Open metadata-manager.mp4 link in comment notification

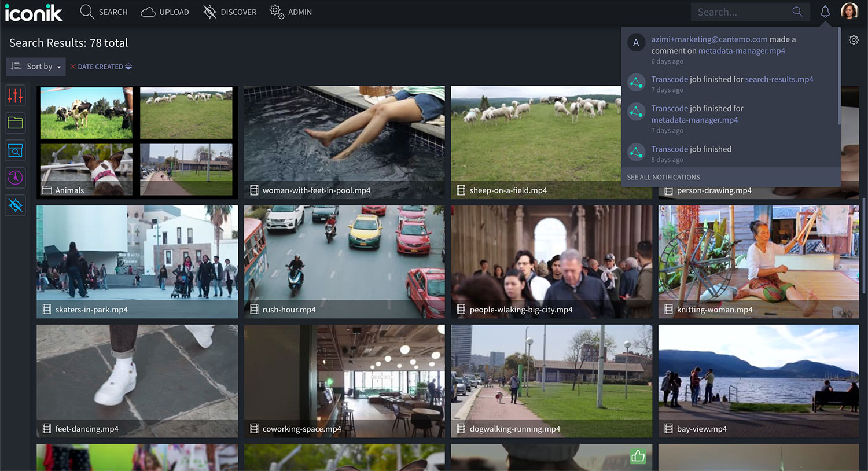point(742,51)
